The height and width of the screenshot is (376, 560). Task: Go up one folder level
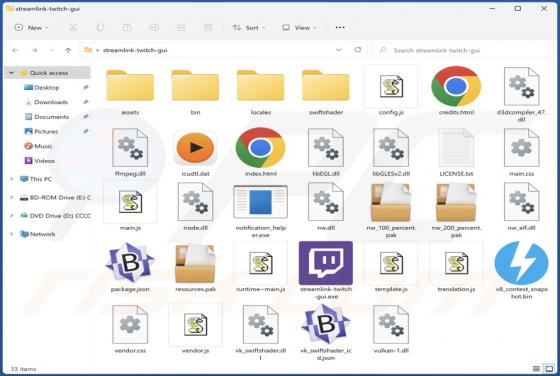pos(68,50)
